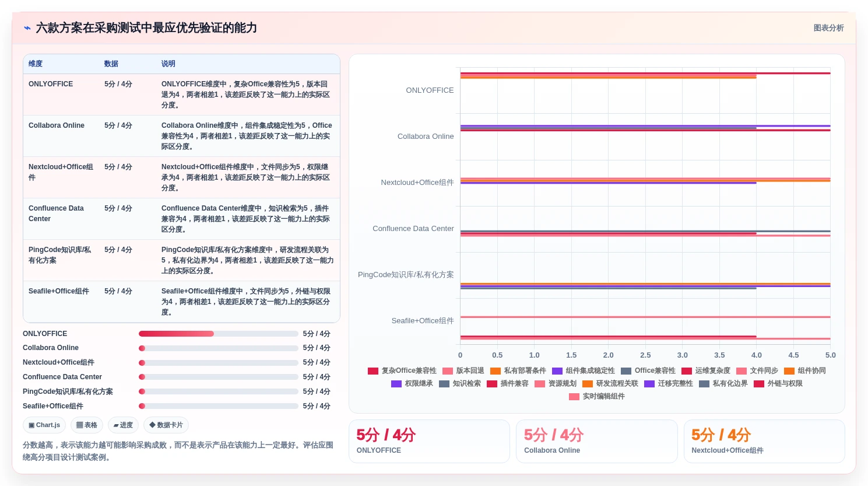
Task: Click the ONLYOFFICE label on the chart axis
Action: tap(430, 90)
